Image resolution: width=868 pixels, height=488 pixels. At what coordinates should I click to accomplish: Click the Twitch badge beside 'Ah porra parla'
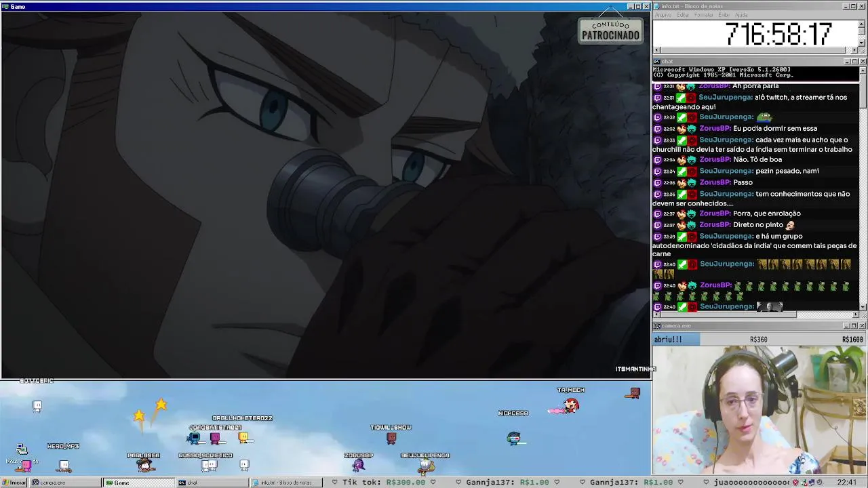[657, 87]
